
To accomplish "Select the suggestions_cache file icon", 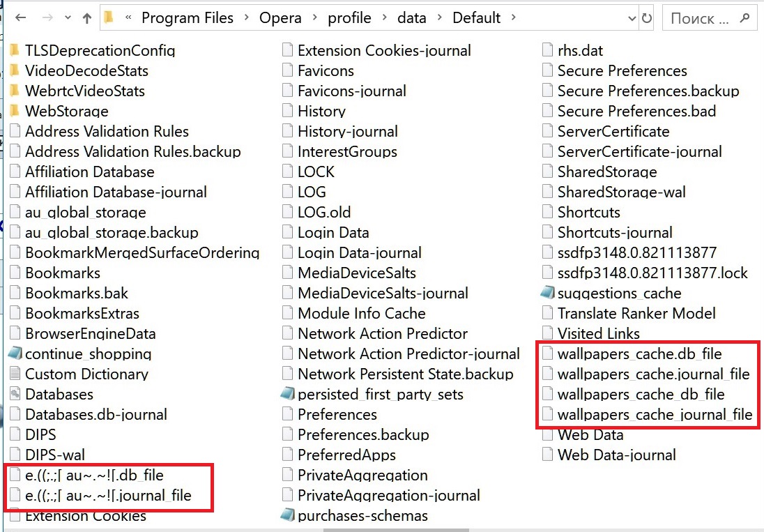I will tap(548, 292).
